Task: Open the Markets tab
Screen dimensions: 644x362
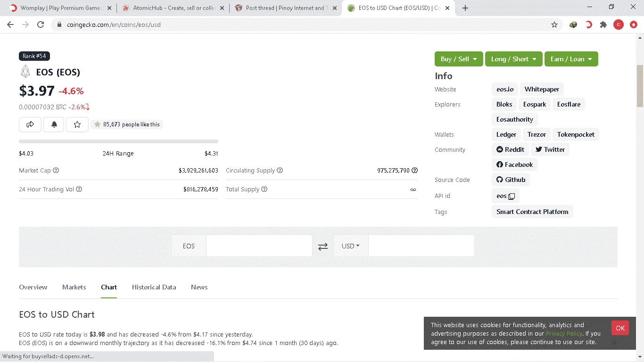Action: pos(74,287)
